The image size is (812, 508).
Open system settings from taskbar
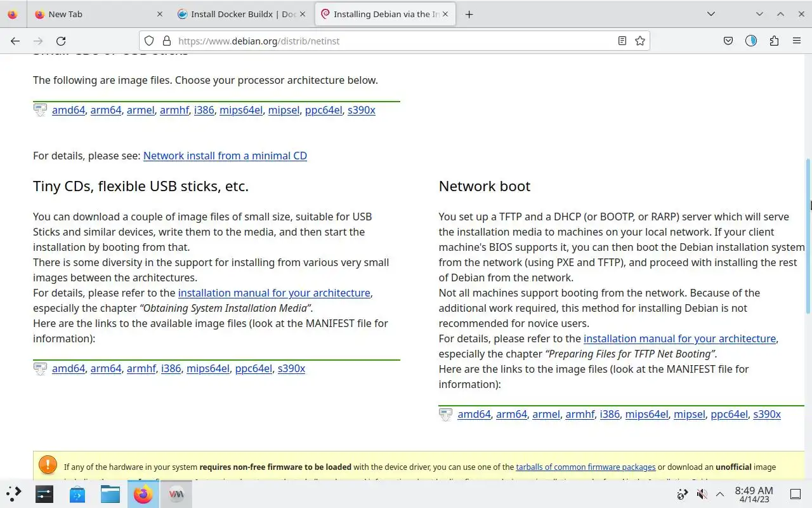(44, 493)
